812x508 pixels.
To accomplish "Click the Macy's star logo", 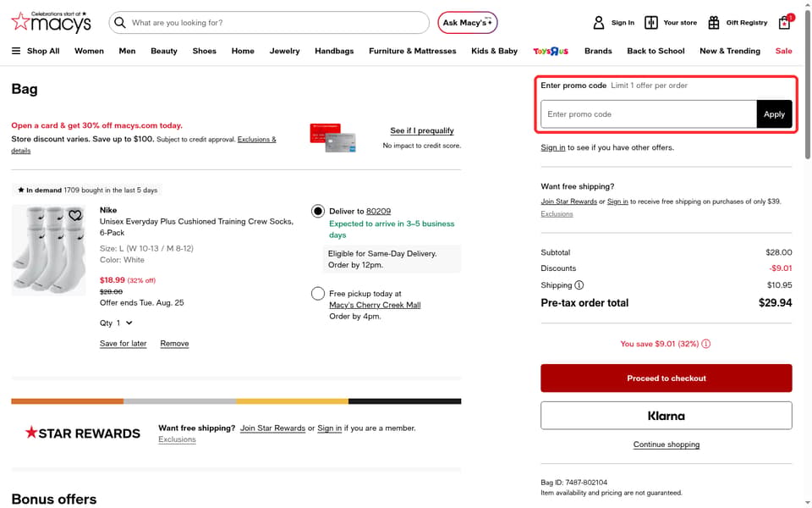I will point(51,22).
